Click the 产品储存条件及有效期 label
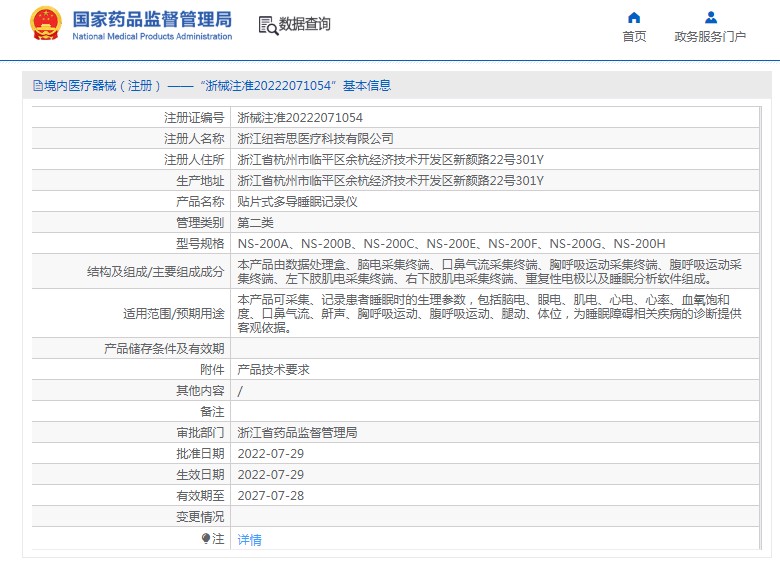Screen dimensions: 780x568 click(x=165, y=349)
